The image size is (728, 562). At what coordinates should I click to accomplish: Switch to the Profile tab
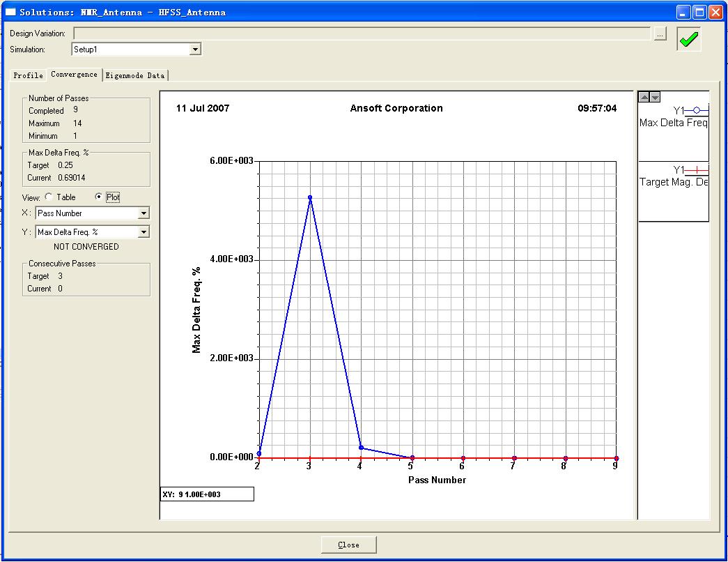tap(29, 75)
